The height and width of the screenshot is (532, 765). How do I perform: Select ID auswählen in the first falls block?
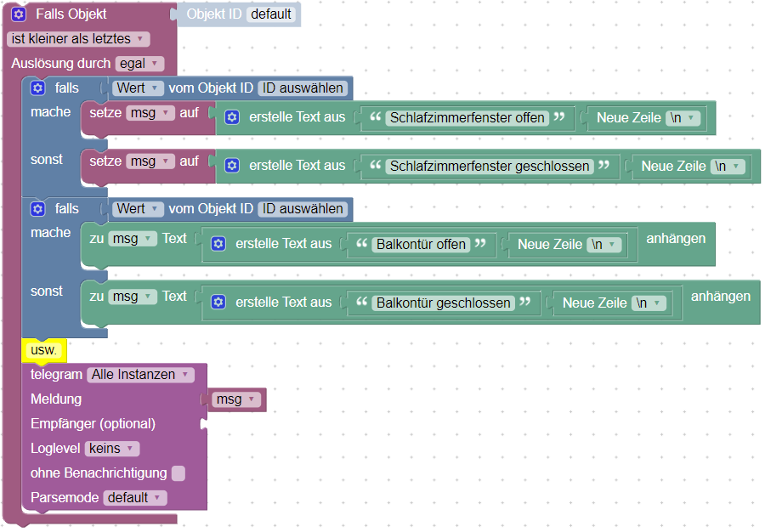303,88
